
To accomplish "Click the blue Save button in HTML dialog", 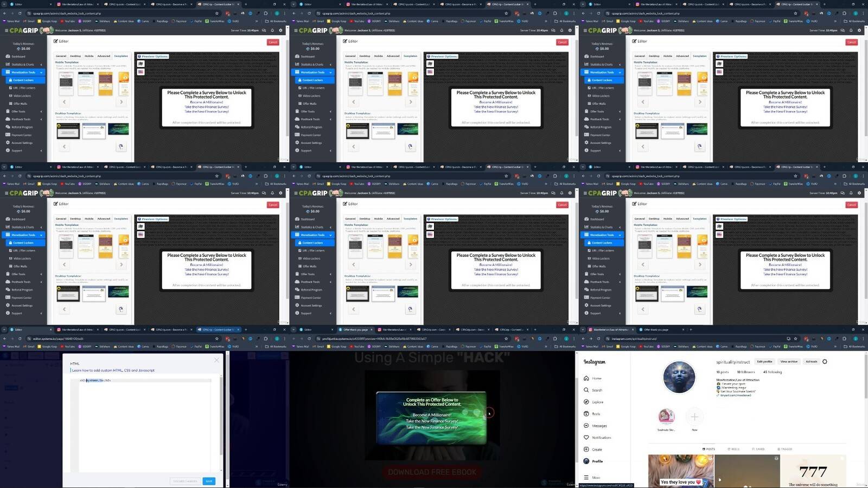I will coord(209,481).
